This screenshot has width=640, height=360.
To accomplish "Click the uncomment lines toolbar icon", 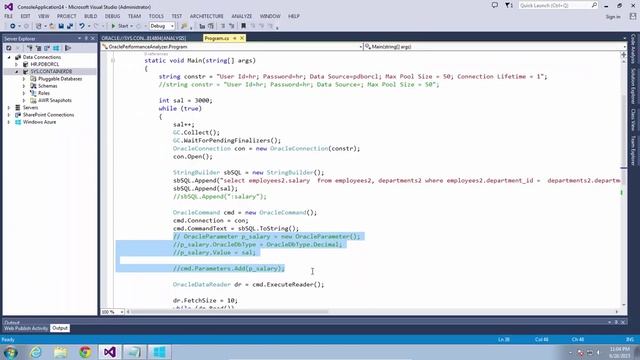I will click(x=231, y=26).
